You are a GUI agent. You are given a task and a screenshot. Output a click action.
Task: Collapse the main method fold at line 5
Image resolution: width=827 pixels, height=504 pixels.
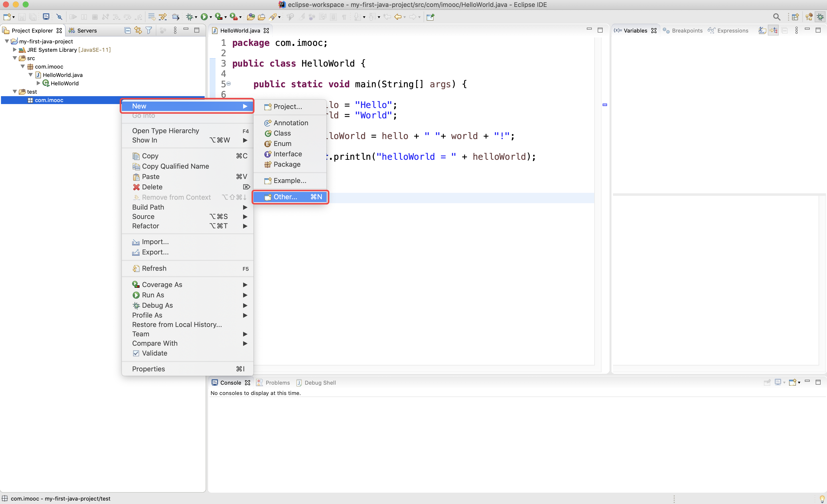click(x=229, y=84)
